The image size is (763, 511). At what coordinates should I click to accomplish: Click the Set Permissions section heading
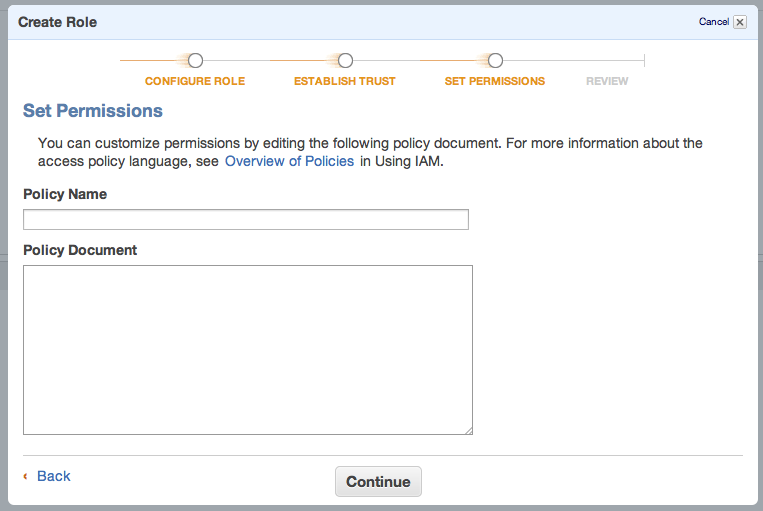[x=93, y=111]
